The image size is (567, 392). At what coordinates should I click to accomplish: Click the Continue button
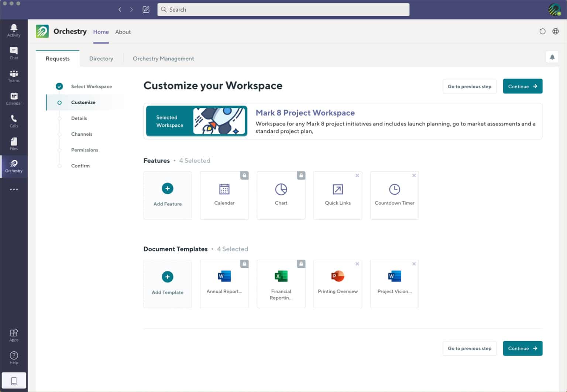522,86
